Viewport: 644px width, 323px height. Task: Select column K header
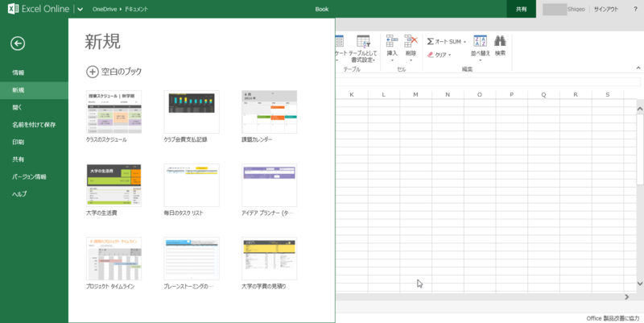coord(352,94)
